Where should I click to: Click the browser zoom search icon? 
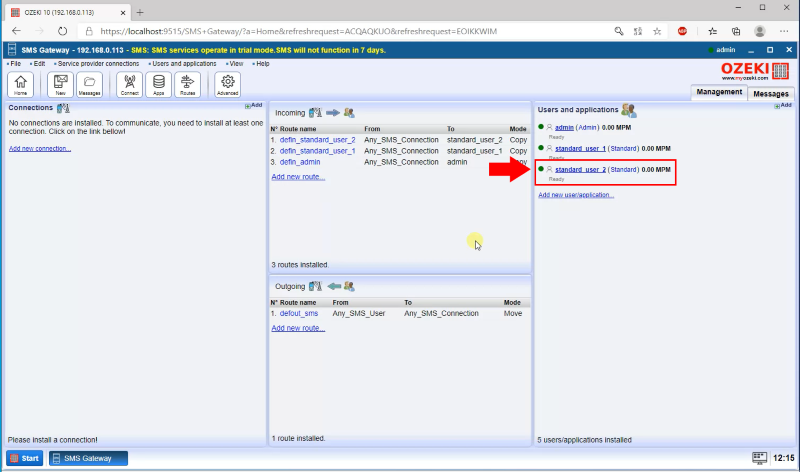click(619, 31)
